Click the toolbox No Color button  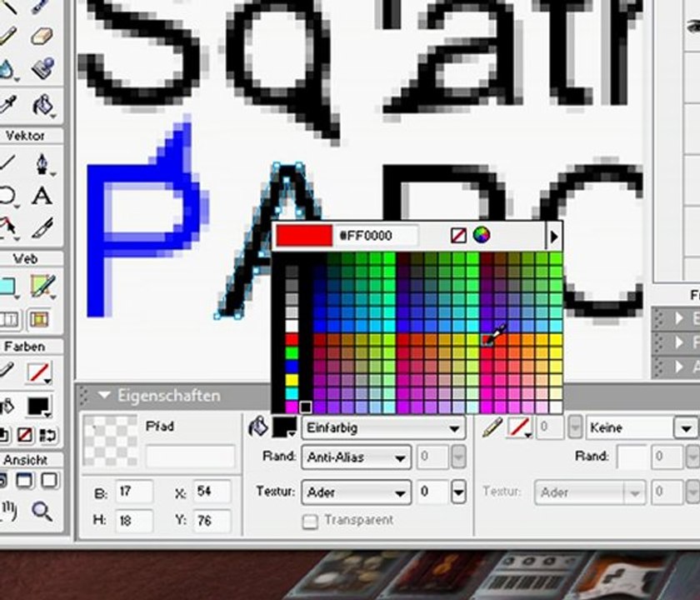pos(24,435)
